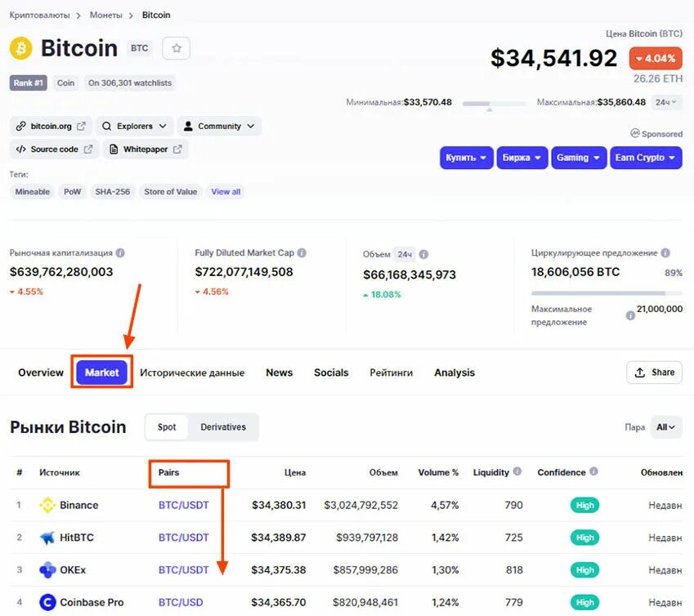This screenshot has width=694, height=616.
Task: Click the Coinbase Pro logo
Action: click(47, 602)
